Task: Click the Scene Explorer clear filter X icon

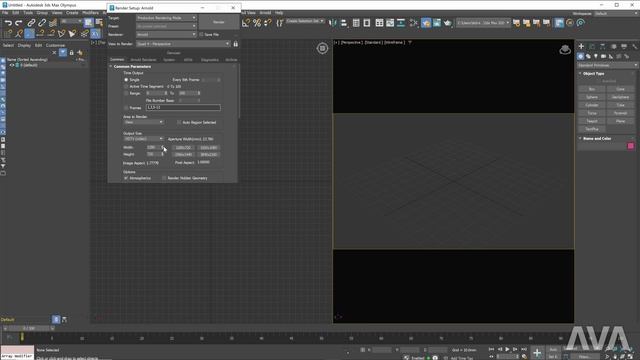Action: (x=54, y=53)
